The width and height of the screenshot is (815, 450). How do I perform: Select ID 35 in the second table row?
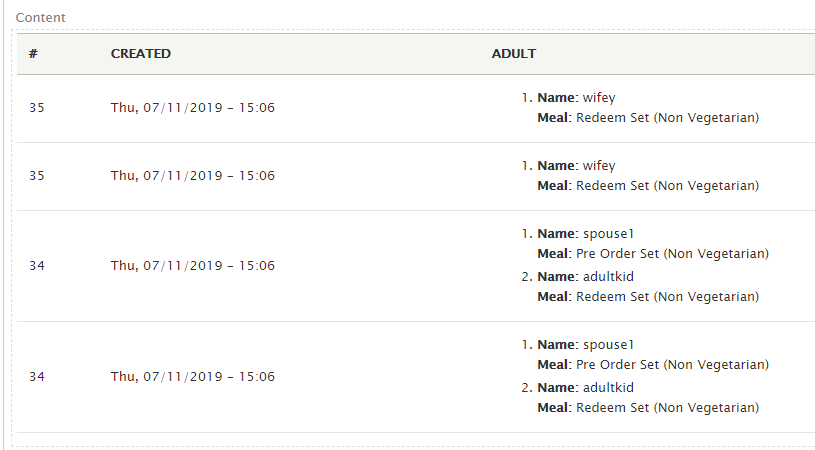(37, 176)
